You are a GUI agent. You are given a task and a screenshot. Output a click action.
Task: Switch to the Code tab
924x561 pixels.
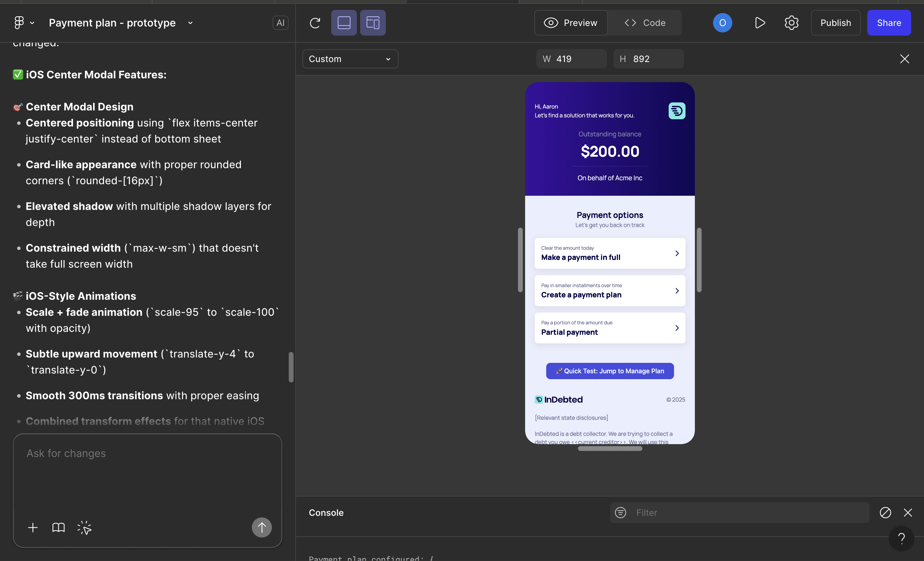[x=645, y=23]
